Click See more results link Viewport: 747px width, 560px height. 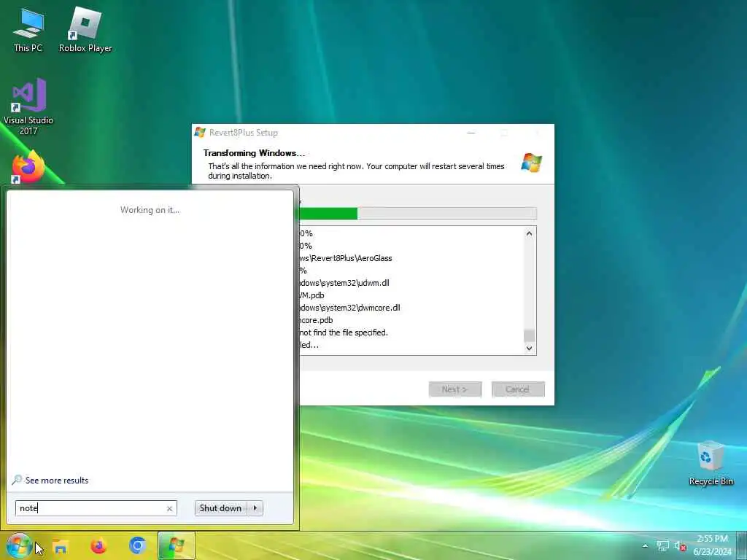click(x=57, y=481)
